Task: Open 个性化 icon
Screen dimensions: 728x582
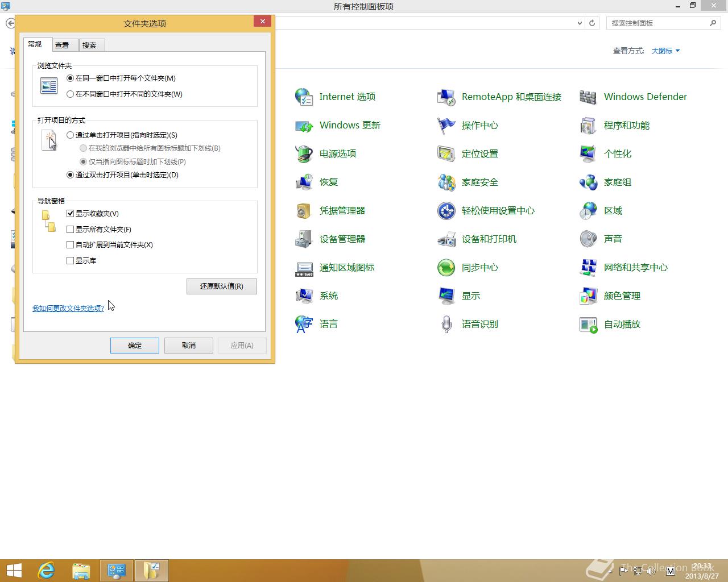Action: (588, 153)
